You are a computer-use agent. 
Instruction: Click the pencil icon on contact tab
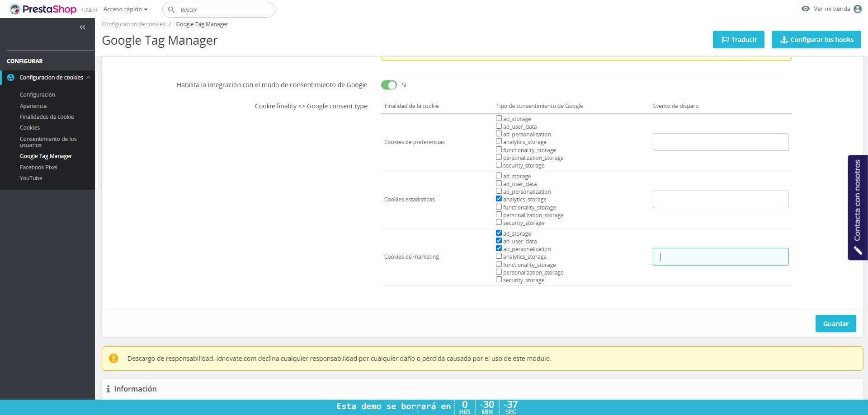pos(858,250)
